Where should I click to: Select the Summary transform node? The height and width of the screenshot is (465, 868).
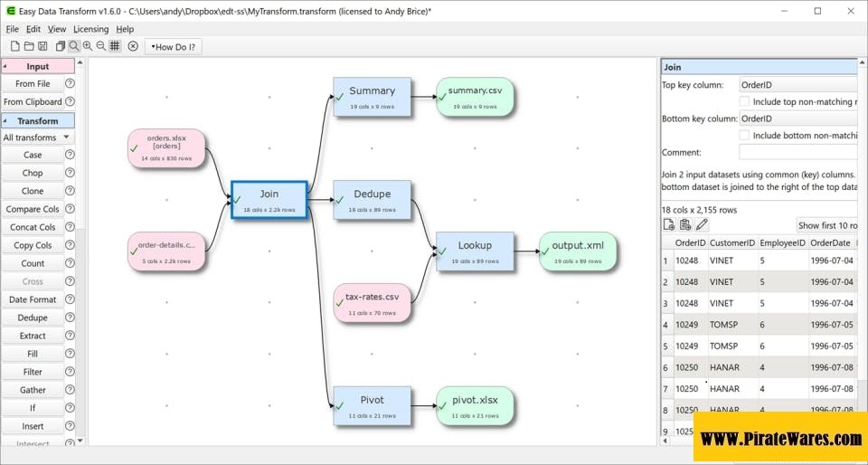[x=372, y=97]
